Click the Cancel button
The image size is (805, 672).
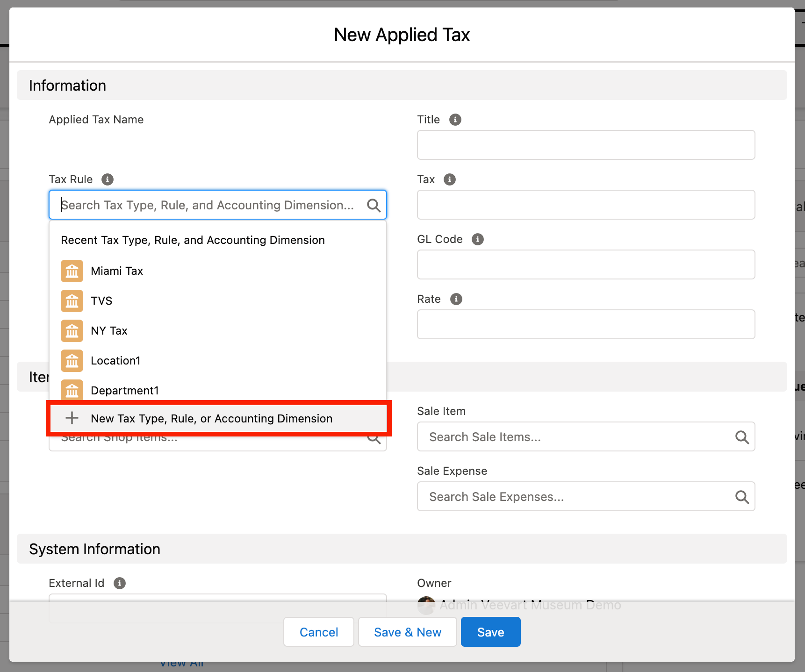coord(318,632)
